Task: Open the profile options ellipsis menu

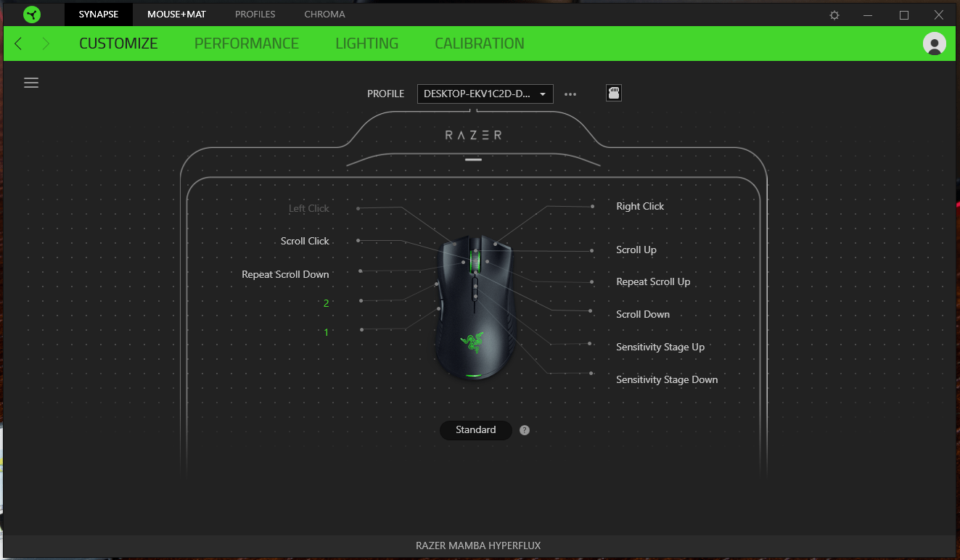Action: [570, 94]
